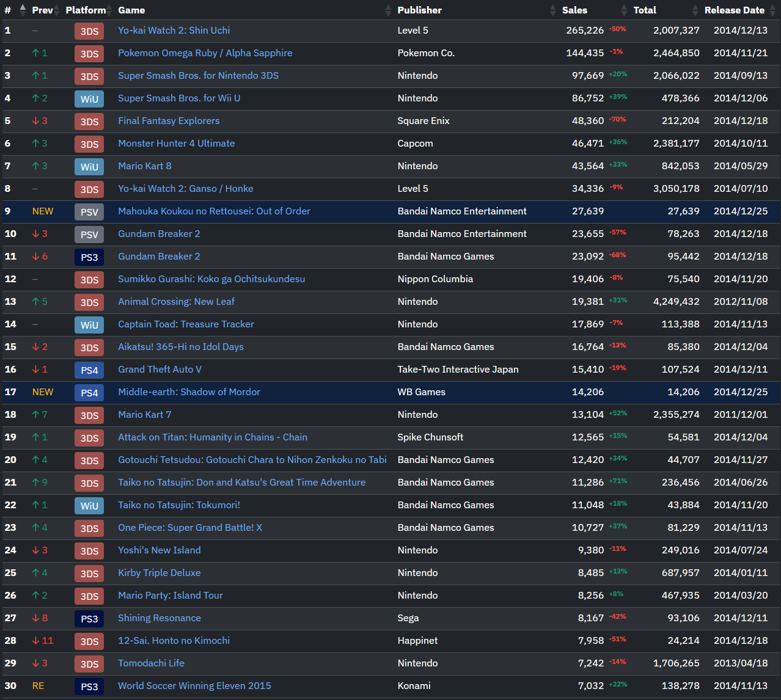
Task: Click publisher Capcom
Action: 415,143
